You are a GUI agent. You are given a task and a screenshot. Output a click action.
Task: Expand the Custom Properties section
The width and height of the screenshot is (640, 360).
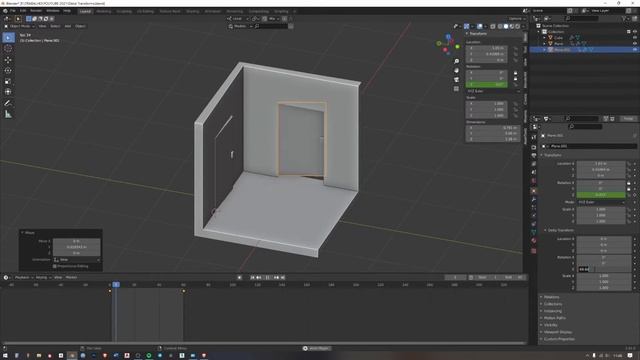tap(558, 339)
